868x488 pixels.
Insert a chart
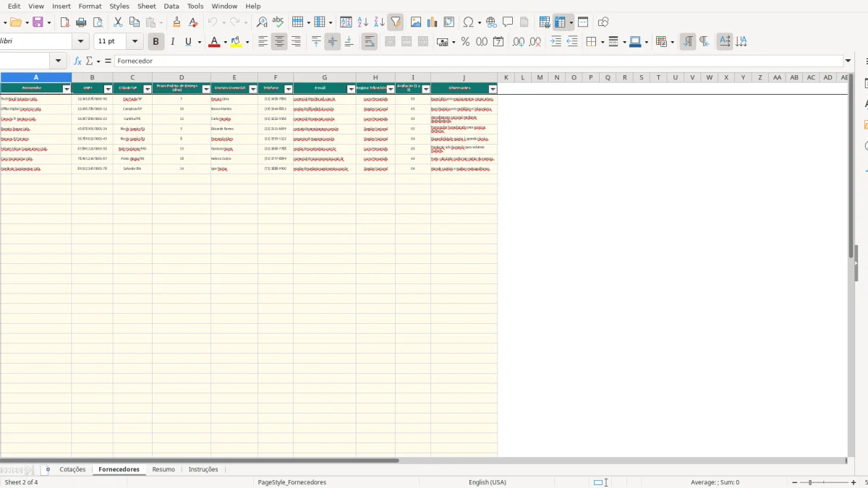pos(433,22)
